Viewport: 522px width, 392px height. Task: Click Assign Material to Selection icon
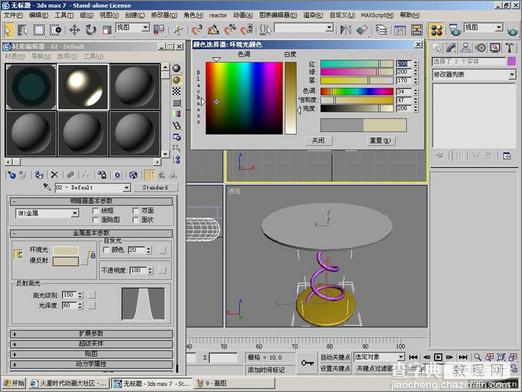point(39,175)
